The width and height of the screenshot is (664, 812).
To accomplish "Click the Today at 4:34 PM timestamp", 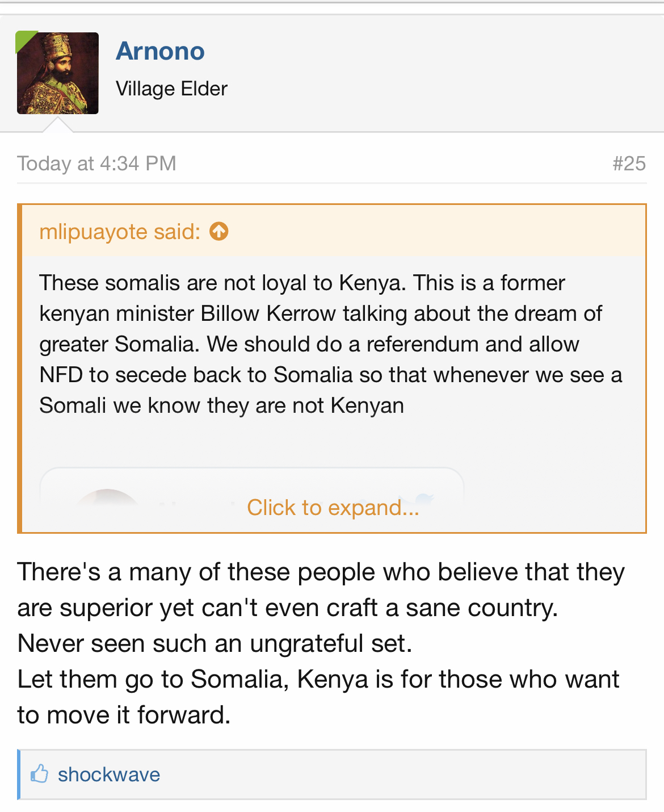I will click(96, 164).
